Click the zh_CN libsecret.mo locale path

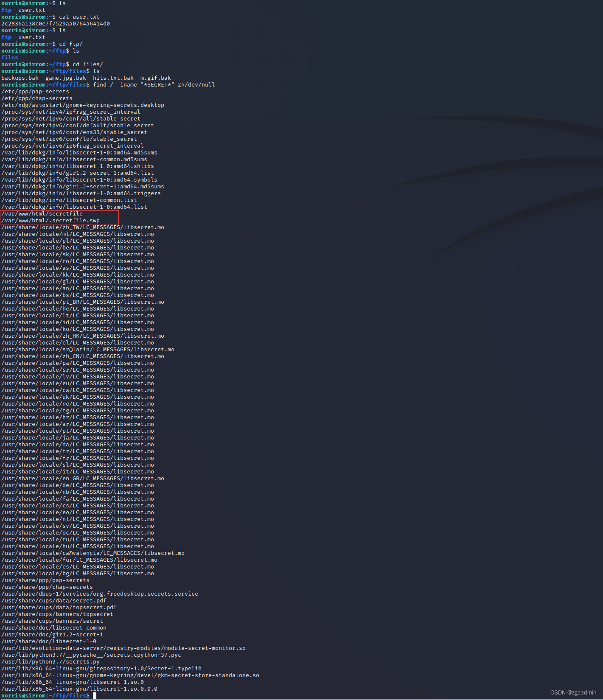[x=83, y=356]
